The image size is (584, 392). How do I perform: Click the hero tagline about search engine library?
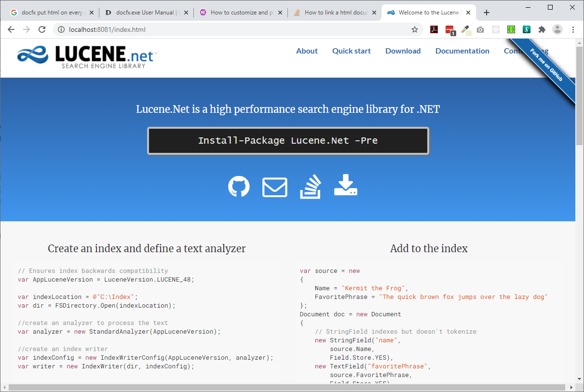pyautogui.click(x=288, y=109)
